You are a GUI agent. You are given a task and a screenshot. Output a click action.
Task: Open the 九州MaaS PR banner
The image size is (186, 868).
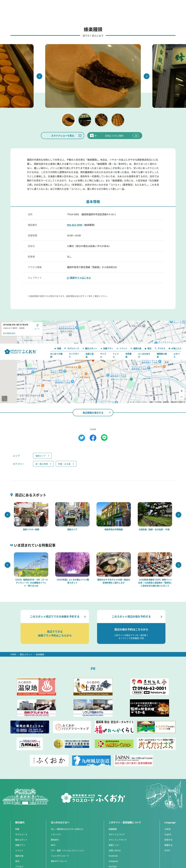[x=30, y=744]
